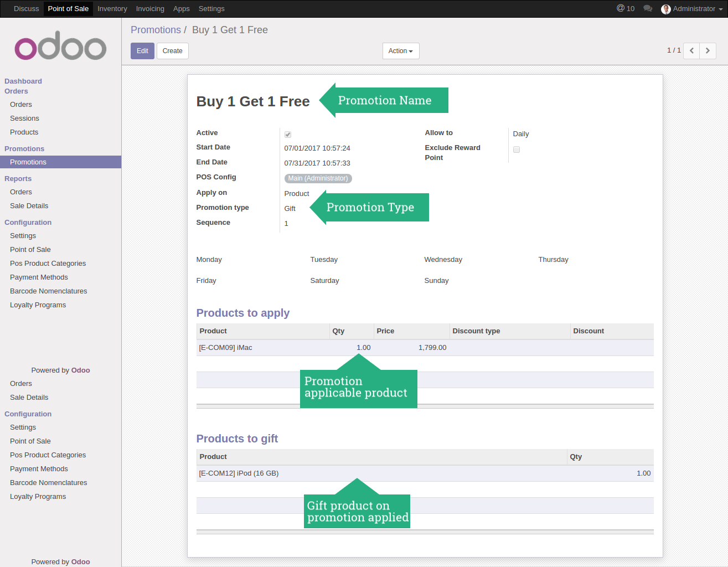Go to the previous record arrow
Viewport: 728px width, 567px height.
coord(691,50)
